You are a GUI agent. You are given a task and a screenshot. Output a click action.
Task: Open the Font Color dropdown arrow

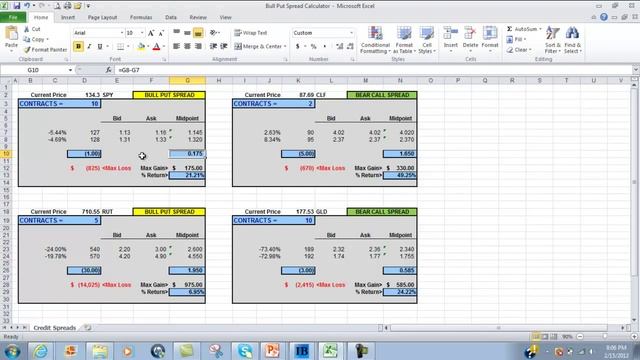coord(164,47)
